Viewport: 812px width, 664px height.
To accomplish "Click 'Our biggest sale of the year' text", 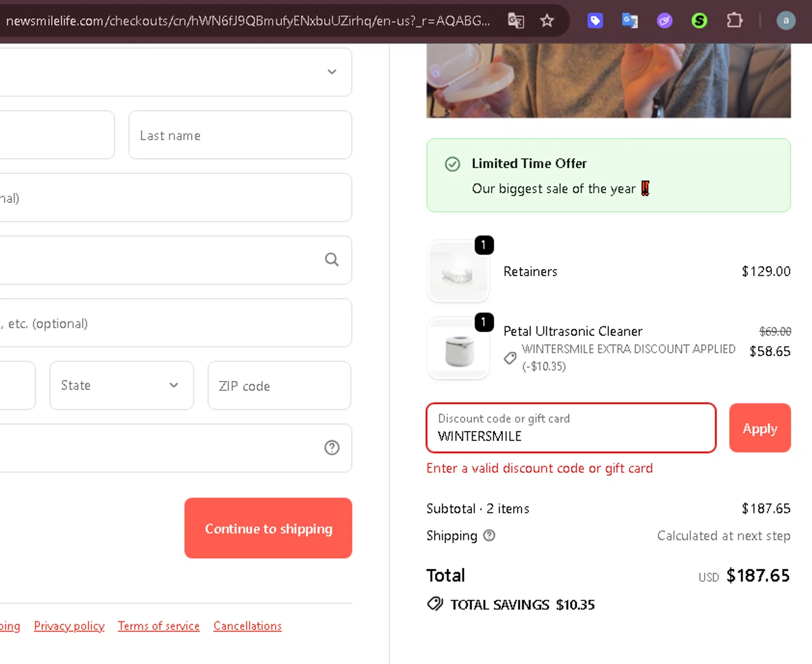I will pos(554,188).
